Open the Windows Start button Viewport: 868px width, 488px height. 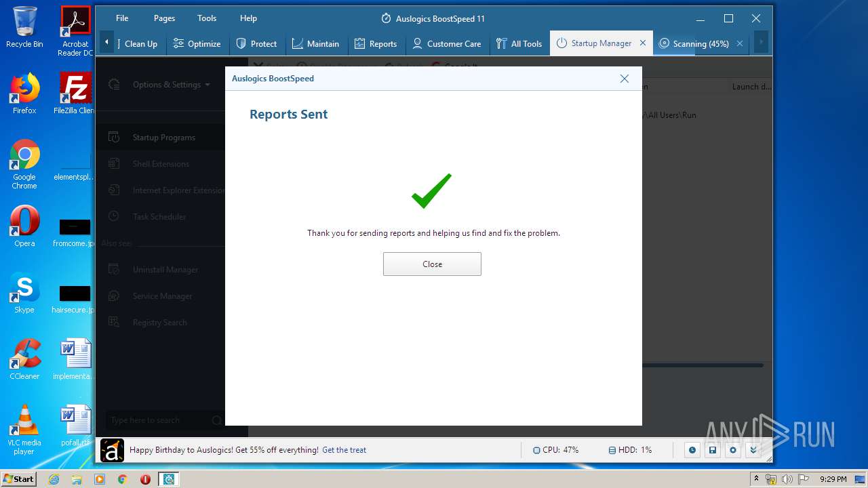point(19,479)
